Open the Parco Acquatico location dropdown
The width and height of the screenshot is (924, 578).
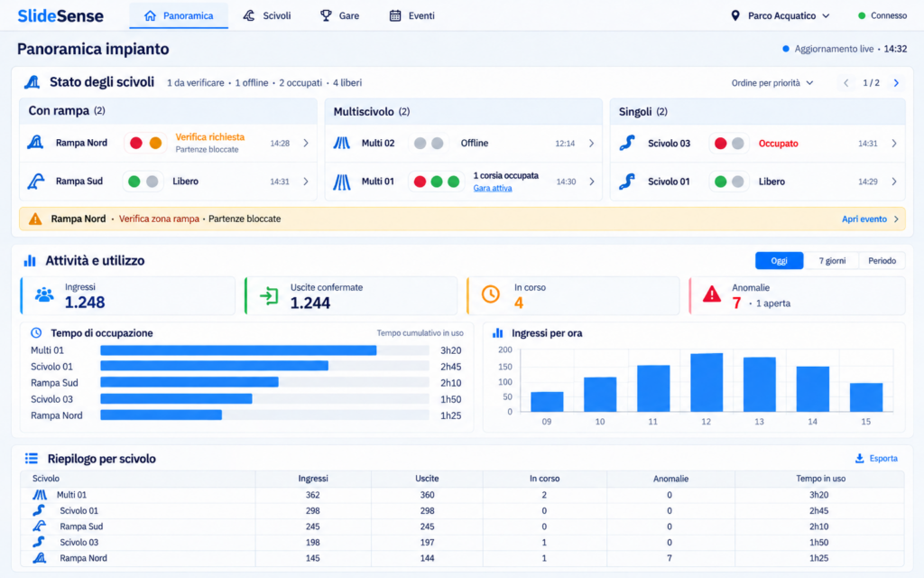click(781, 16)
